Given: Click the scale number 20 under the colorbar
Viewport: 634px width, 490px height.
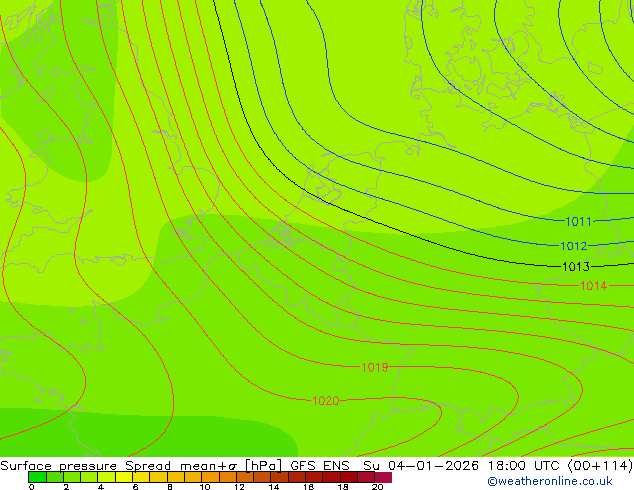Looking at the screenshot, I should click(378, 487).
